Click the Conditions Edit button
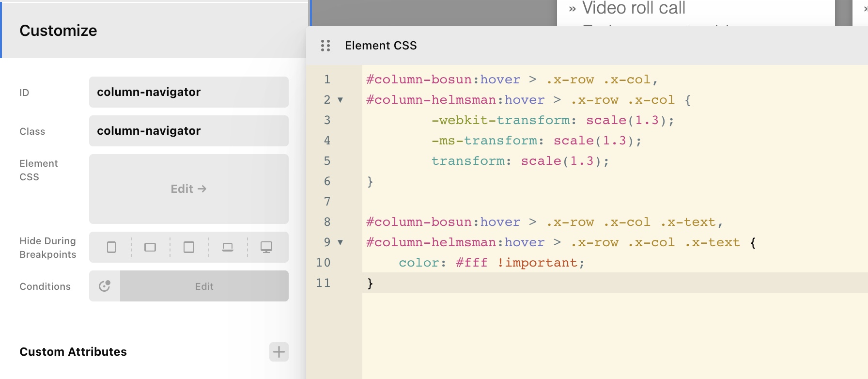Image resolution: width=868 pixels, height=379 pixels. [204, 286]
